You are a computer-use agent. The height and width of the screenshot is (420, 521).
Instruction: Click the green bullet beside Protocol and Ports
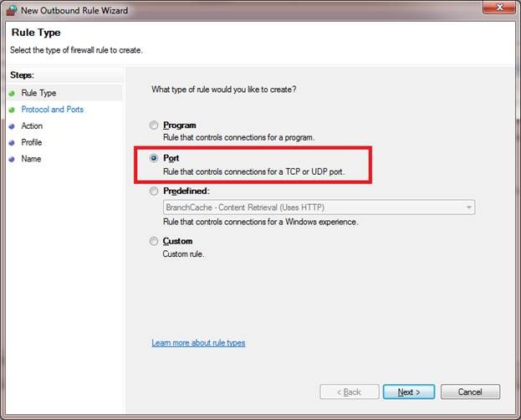12,110
